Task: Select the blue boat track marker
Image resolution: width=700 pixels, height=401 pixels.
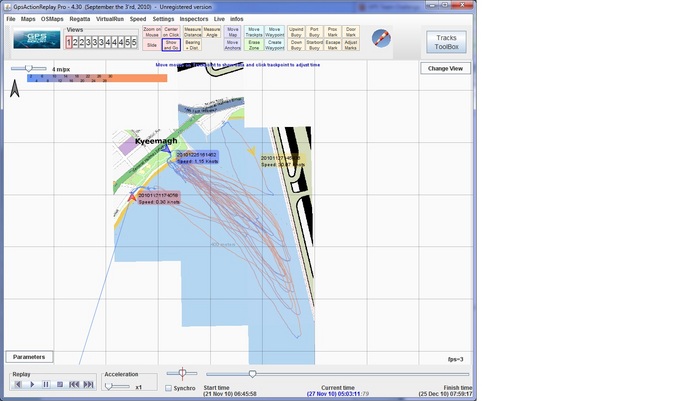Action: (x=166, y=148)
